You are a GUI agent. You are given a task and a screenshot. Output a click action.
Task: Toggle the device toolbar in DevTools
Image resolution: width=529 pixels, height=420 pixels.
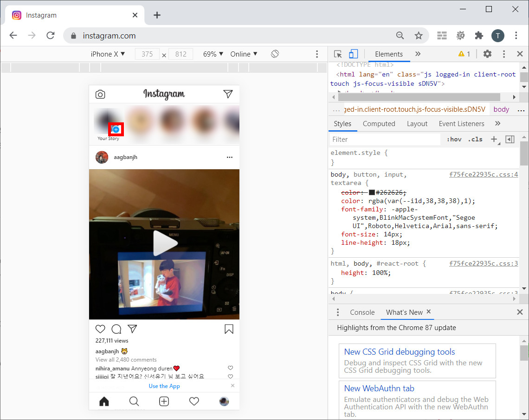(353, 54)
